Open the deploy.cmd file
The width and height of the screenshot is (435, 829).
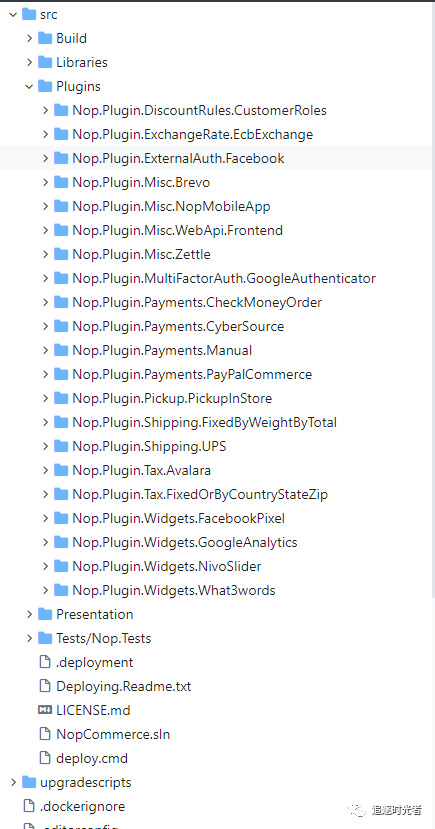(92, 758)
